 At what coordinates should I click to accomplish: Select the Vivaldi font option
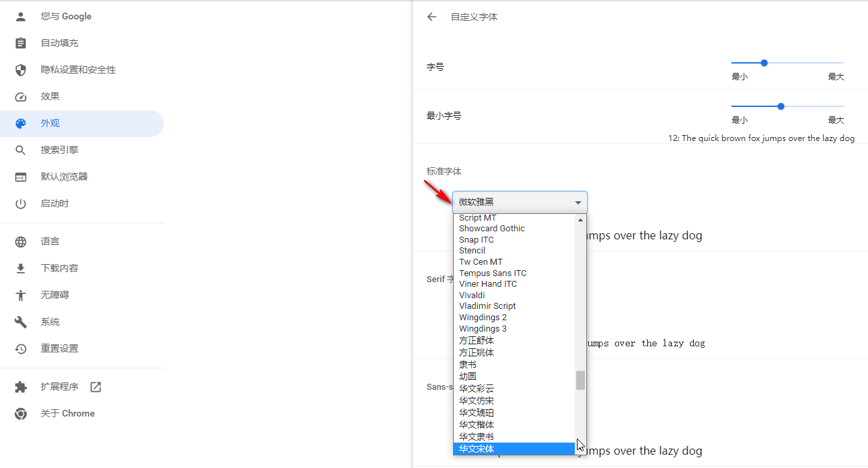[x=514, y=295]
